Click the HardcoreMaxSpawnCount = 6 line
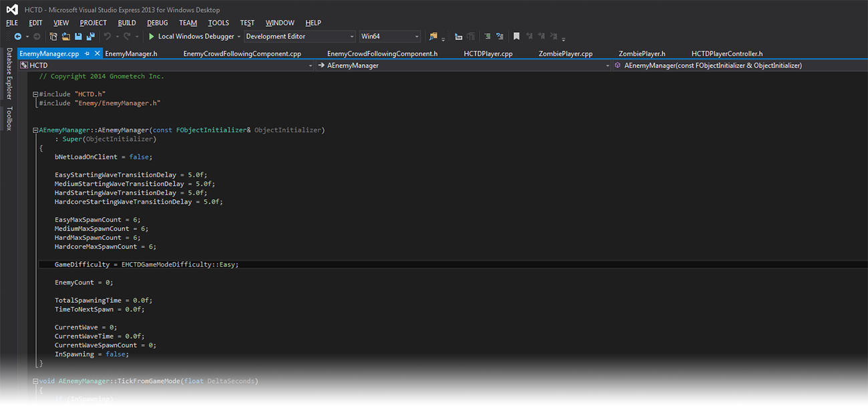Viewport: 868px width, 409px height. 105,247
